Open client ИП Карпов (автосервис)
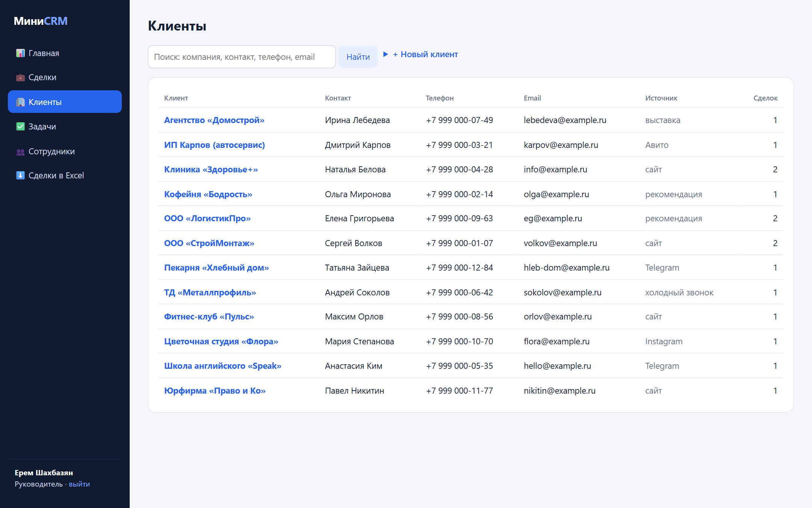The image size is (812, 508). pos(215,145)
